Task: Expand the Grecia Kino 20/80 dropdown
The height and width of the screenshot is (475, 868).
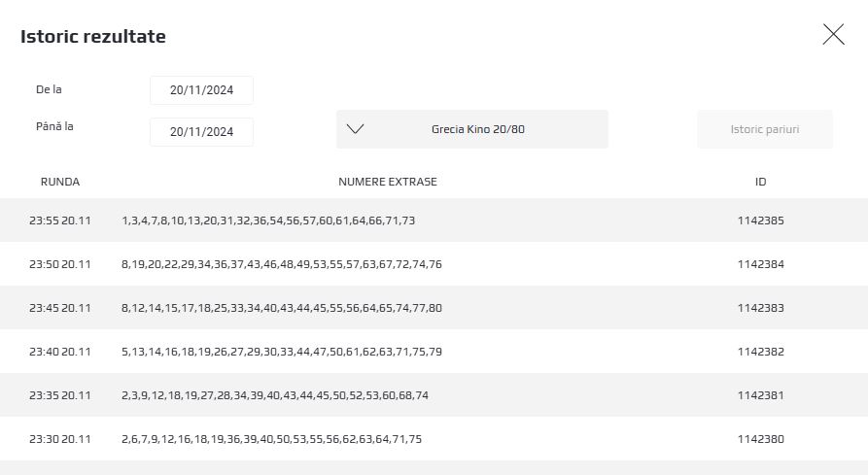Action: coord(472,129)
